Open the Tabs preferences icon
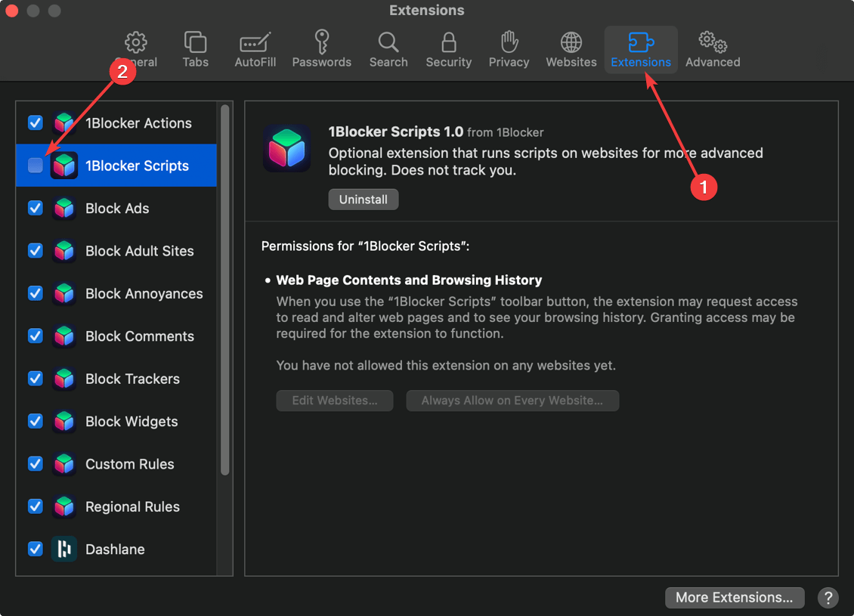Screen dimensions: 854x616 click(x=195, y=42)
